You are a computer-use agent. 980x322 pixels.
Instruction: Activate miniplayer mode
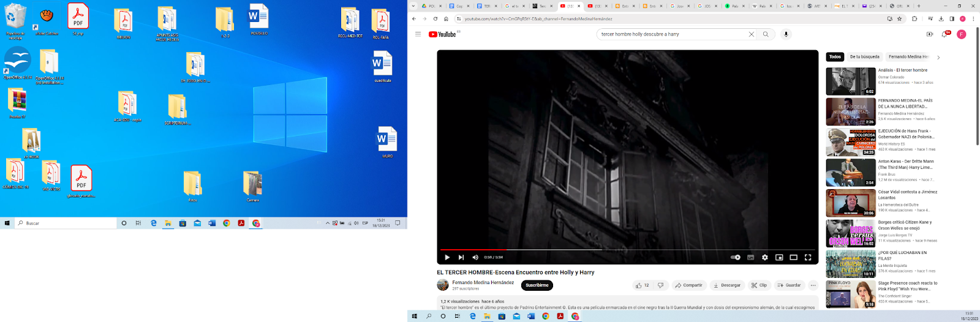click(x=779, y=257)
